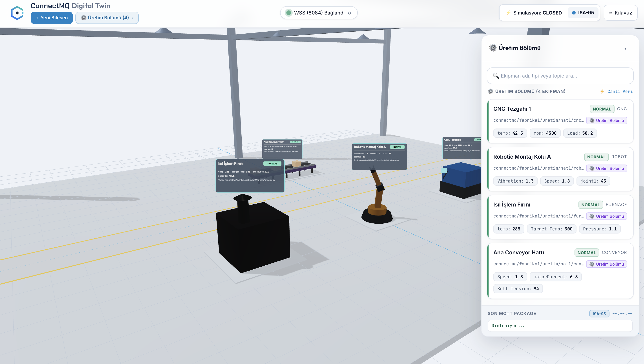Click the ISA-95 badge in MQTT package section
Screen dimensions: 644x364
click(x=599, y=314)
